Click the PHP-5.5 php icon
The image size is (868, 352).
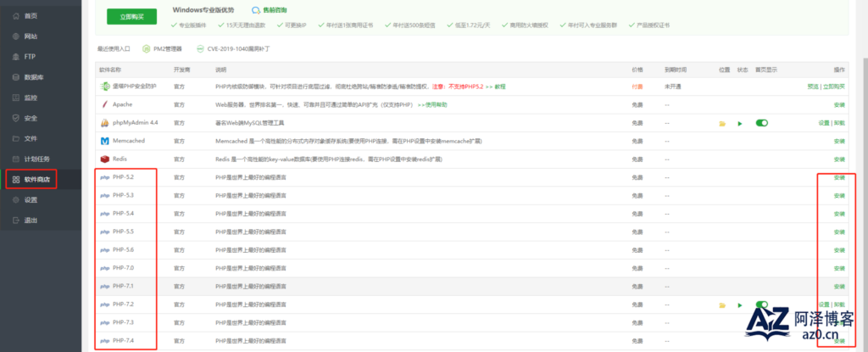pyautogui.click(x=104, y=232)
